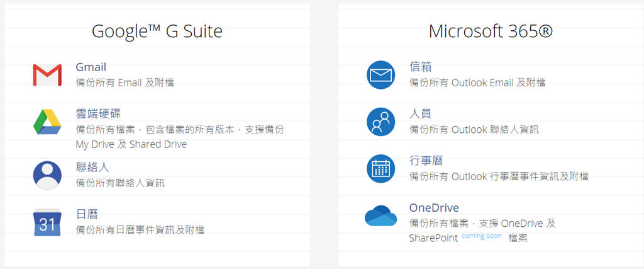Screen dimensions: 644x269
Task: Select the 聯絡人 heading
Action: [92, 167]
